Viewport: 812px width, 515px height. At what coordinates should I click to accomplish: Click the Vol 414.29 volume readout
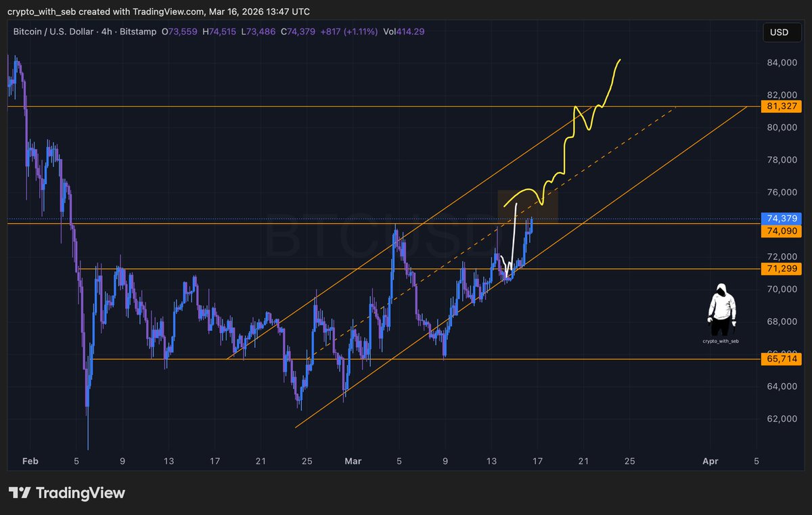click(x=404, y=32)
